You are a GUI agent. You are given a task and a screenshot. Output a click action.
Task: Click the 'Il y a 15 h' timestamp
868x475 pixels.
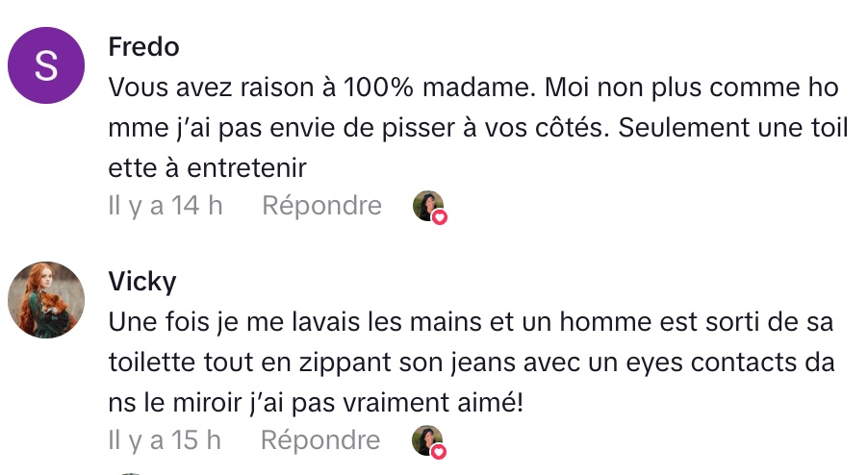[166, 440]
